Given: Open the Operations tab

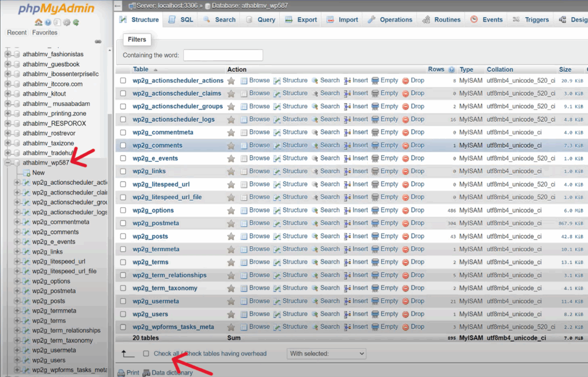Looking at the screenshot, I should [390, 20].
